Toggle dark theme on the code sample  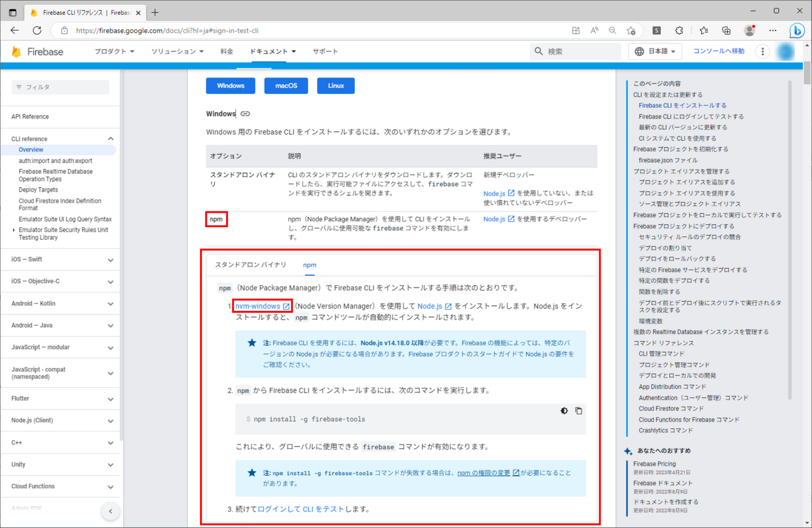[x=564, y=411]
